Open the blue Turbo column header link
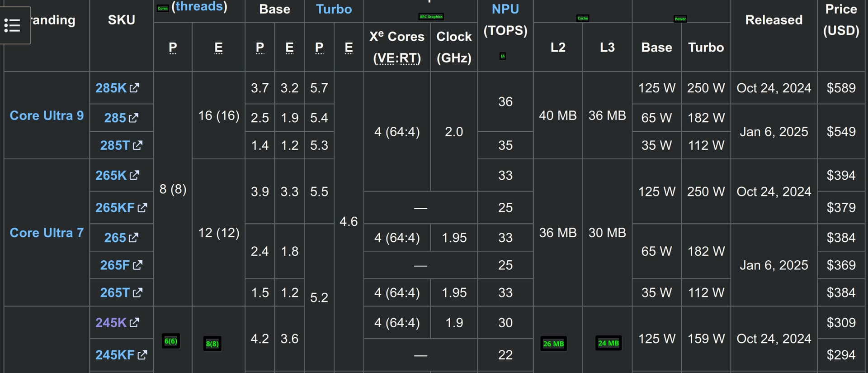The width and height of the screenshot is (868, 373). coord(334,9)
